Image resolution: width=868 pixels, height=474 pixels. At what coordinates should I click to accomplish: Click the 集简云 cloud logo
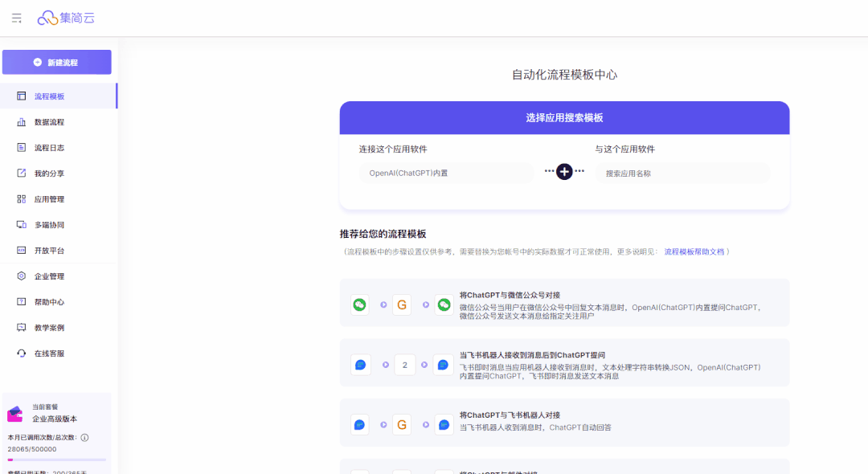pos(66,18)
